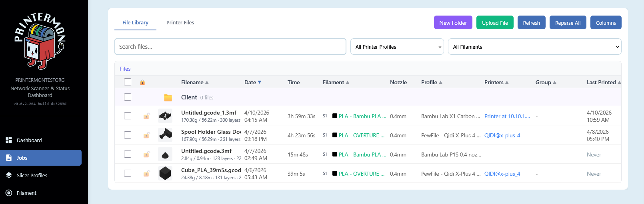Select the Spool Holder Glass row checkbox
This screenshot has height=204, width=644.
click(128, 135)
